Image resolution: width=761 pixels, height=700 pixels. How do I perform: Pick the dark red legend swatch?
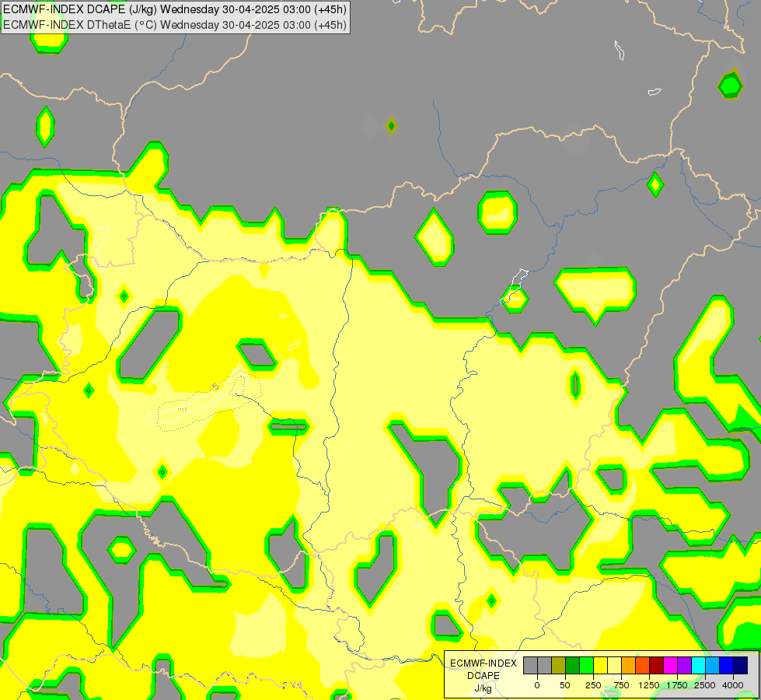[x=656, y=665]
